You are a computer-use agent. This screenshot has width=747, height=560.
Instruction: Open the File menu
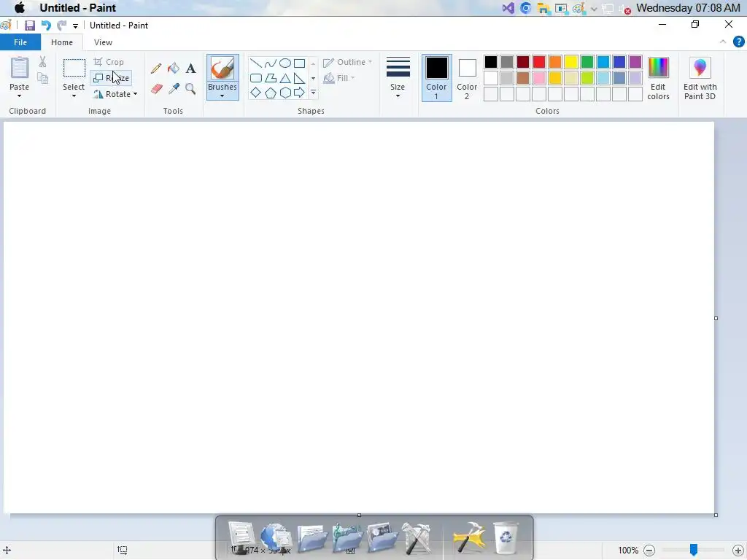click(20, 42)
